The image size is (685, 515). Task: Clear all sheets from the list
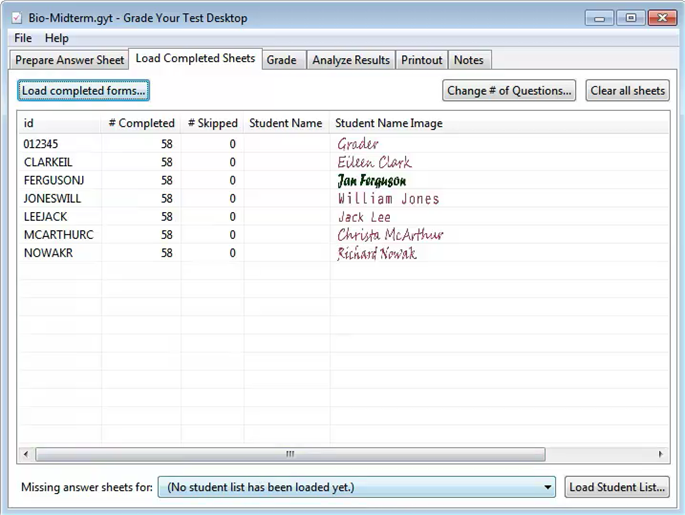[x=627, y=91]
